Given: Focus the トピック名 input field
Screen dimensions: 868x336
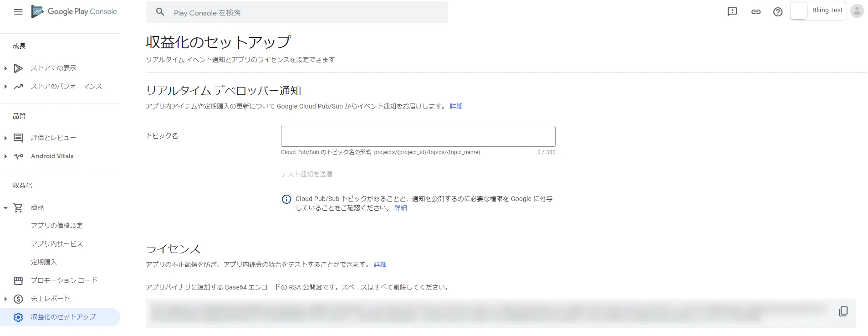Looking at the screenshot, I should [x=418, y=136].
